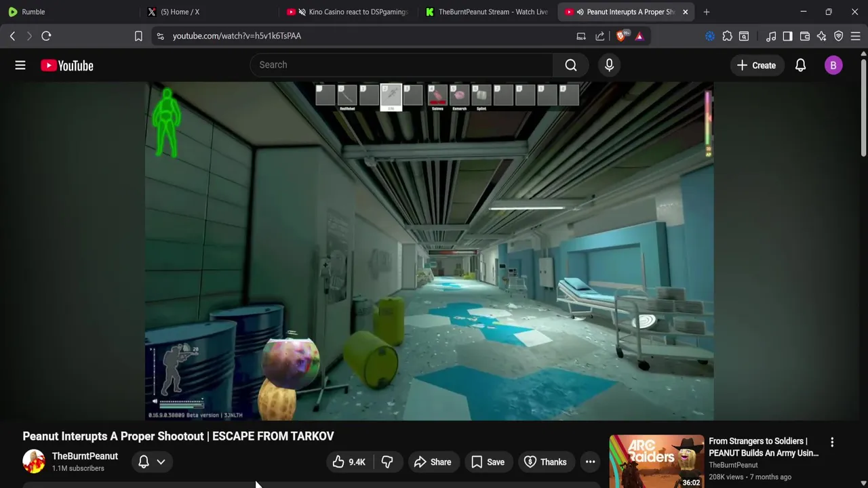
Task: View site information icon in address bar
Action: pos(160,36)
